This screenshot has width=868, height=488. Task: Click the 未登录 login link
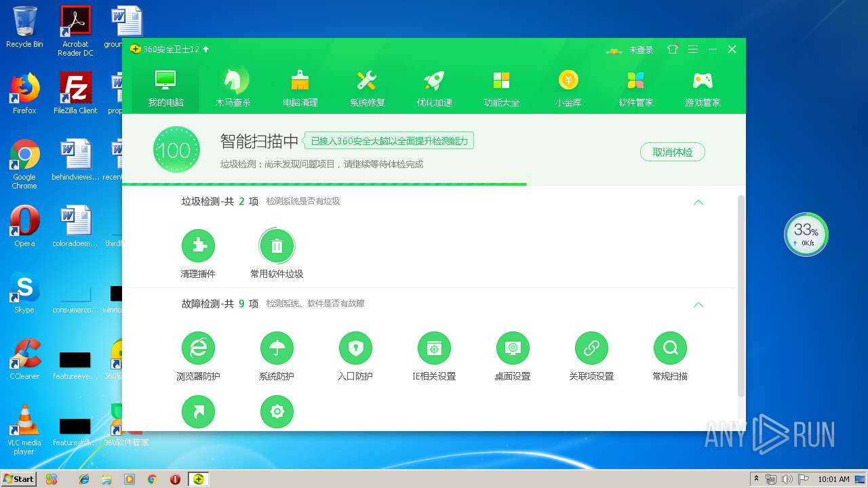point(640,49)
